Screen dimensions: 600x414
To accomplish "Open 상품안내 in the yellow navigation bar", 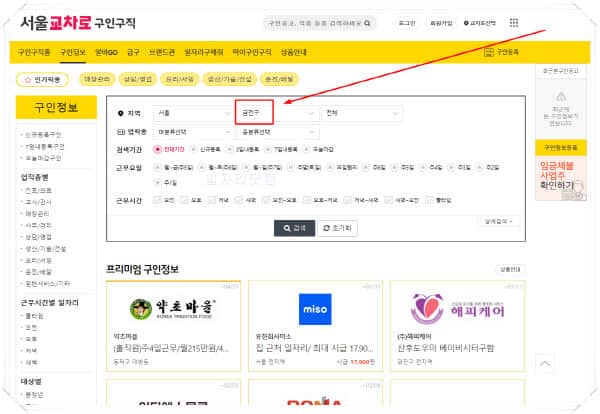I will tap(293, 52).
